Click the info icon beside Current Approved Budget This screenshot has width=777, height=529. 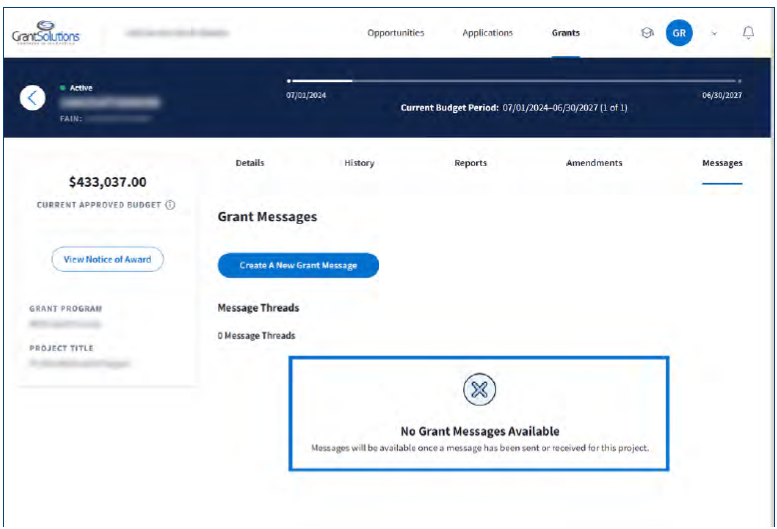point(170,205)
